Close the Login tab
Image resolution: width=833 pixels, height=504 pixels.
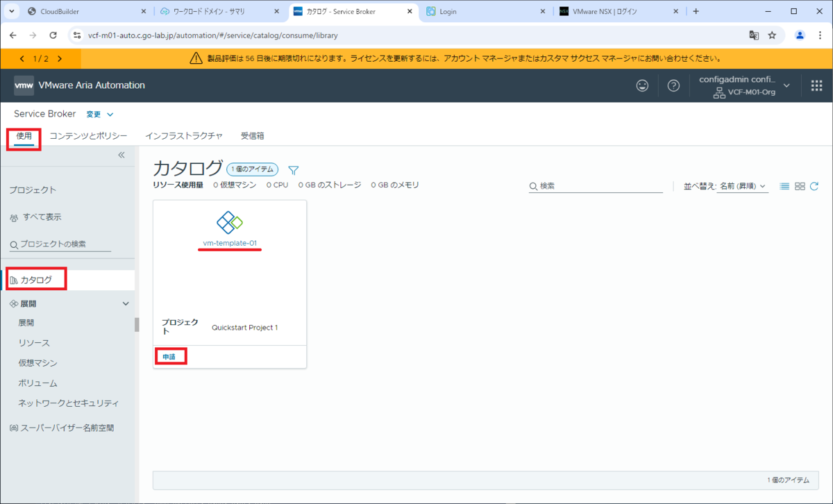(544, 11)
